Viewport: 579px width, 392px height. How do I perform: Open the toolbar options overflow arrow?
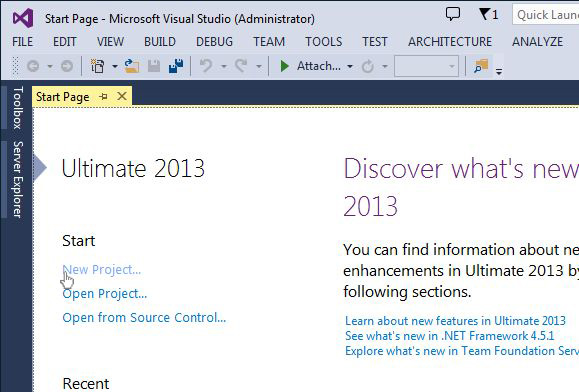pos(499,71)
